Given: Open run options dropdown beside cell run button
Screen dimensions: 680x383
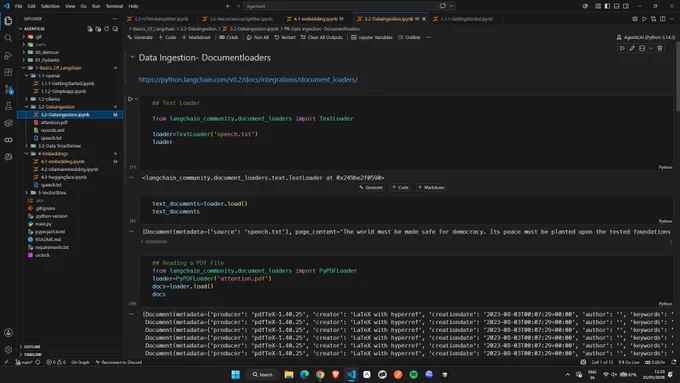Looking at the screenshot, I should (136, 99).
